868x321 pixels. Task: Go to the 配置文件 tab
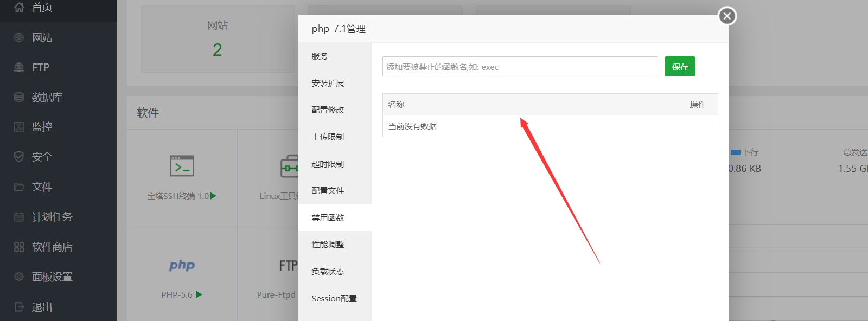tap(335, 190)
